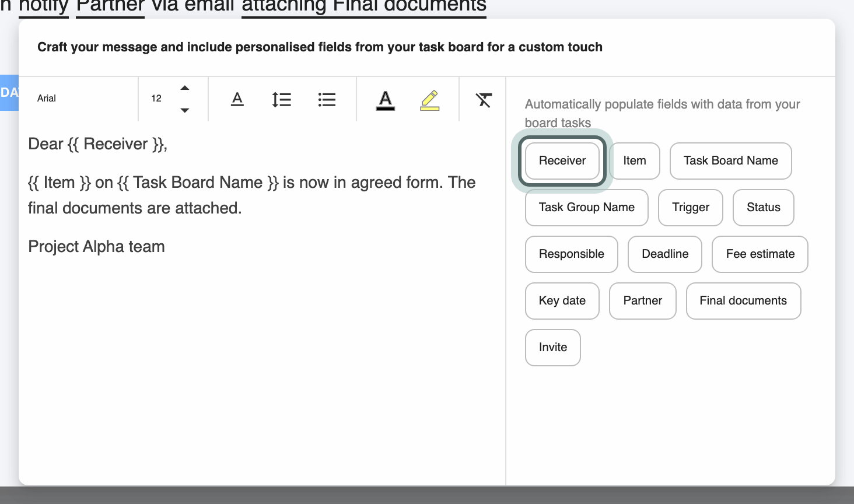
Task: Insert the Responsible field
Action: 572,254
